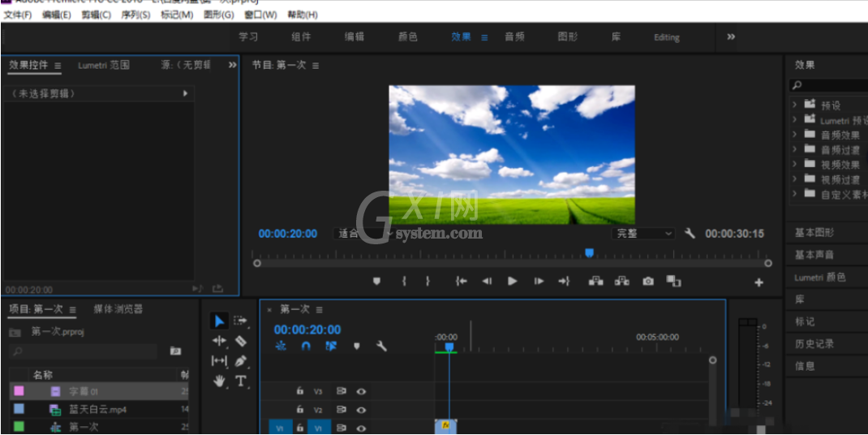Expand the 视频效果 folder

(x=795, y=164)
